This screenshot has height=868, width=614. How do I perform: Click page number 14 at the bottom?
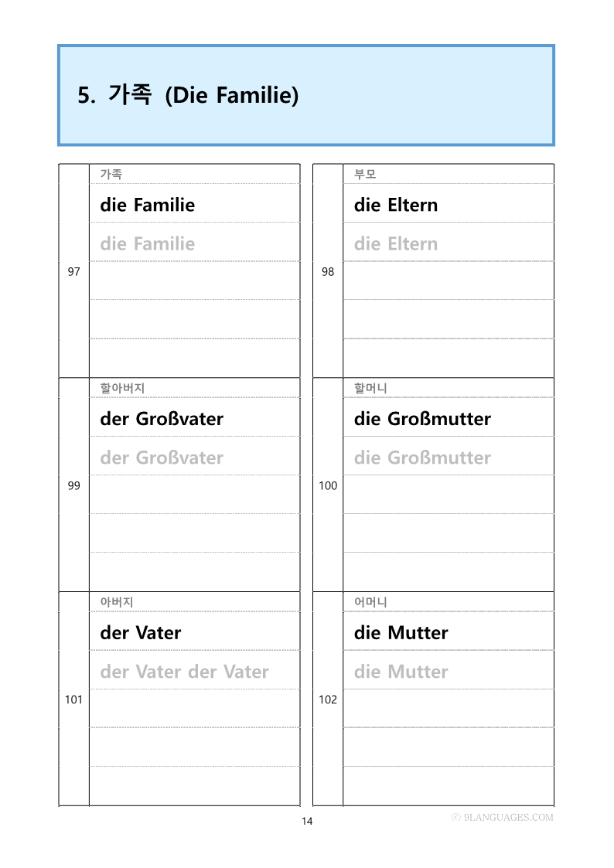(x=307, y=821)
